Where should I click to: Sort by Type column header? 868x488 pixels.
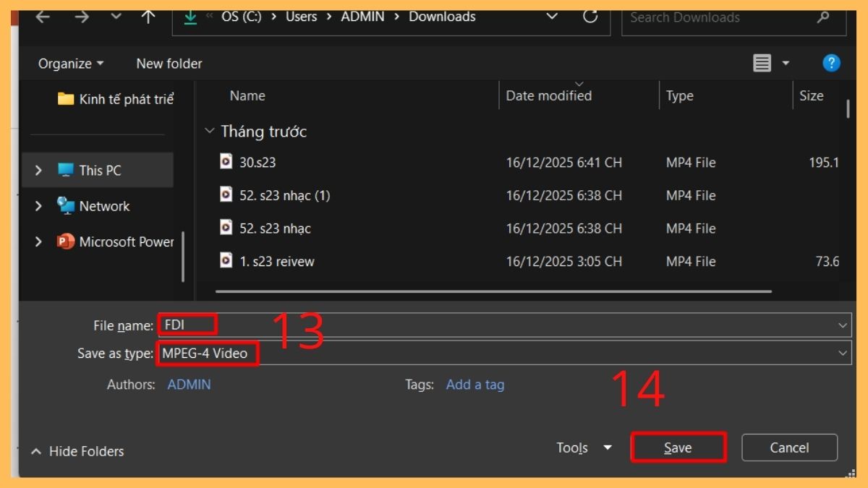680,95
